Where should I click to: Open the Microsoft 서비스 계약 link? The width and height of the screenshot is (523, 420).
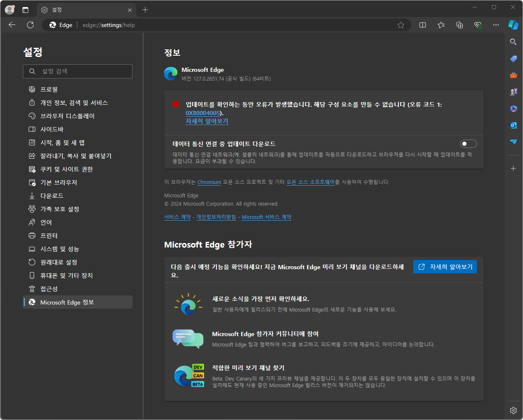(267, 217)
